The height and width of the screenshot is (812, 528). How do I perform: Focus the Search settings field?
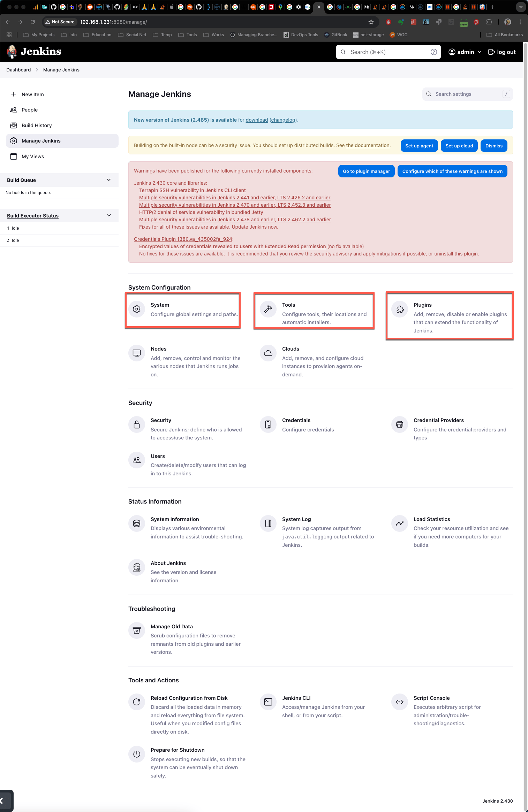coord(467,94)
